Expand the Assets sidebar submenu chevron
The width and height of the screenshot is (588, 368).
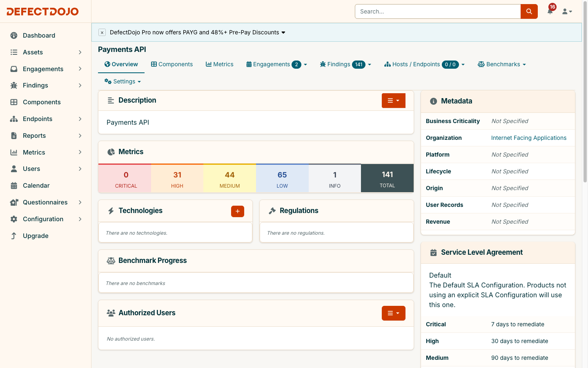pyautogui.click(x=80, y=52)
